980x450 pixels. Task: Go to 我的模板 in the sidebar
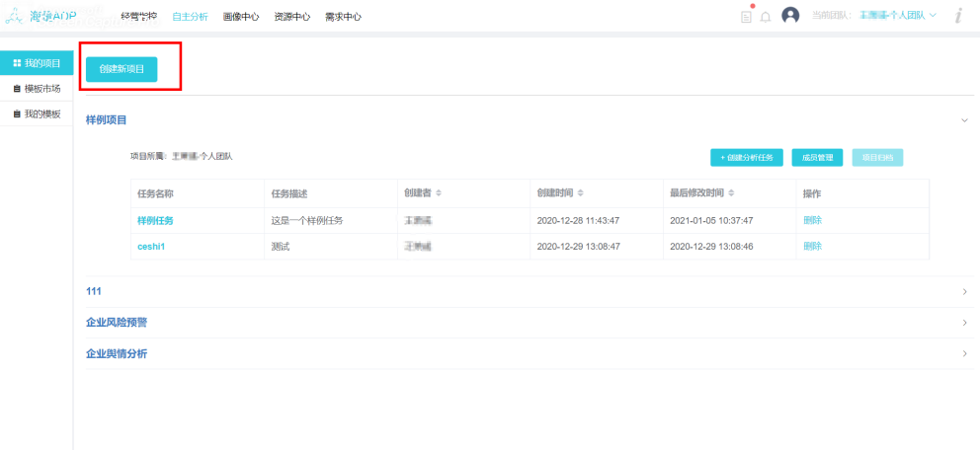(x=41, y=114)
